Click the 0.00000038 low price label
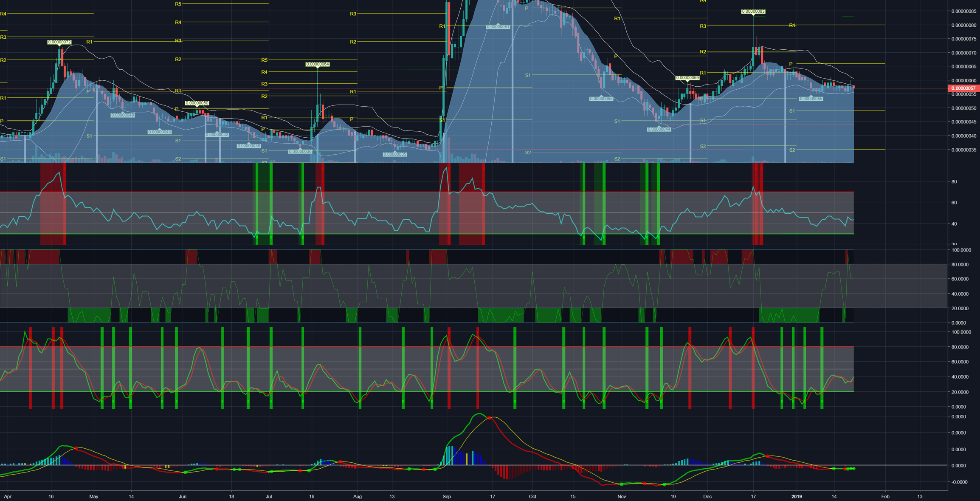Viewport: 980px width, 501px height. [248, 146]
